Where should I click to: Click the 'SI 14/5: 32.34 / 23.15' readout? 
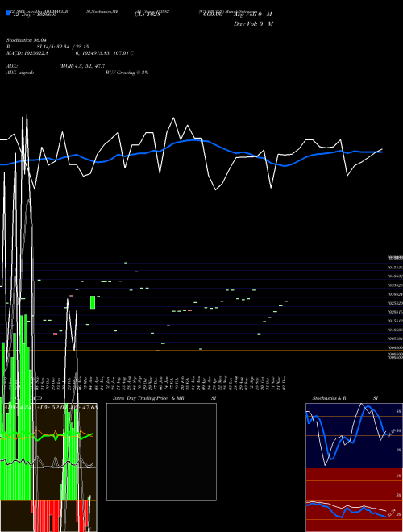(x=63, y=47)
